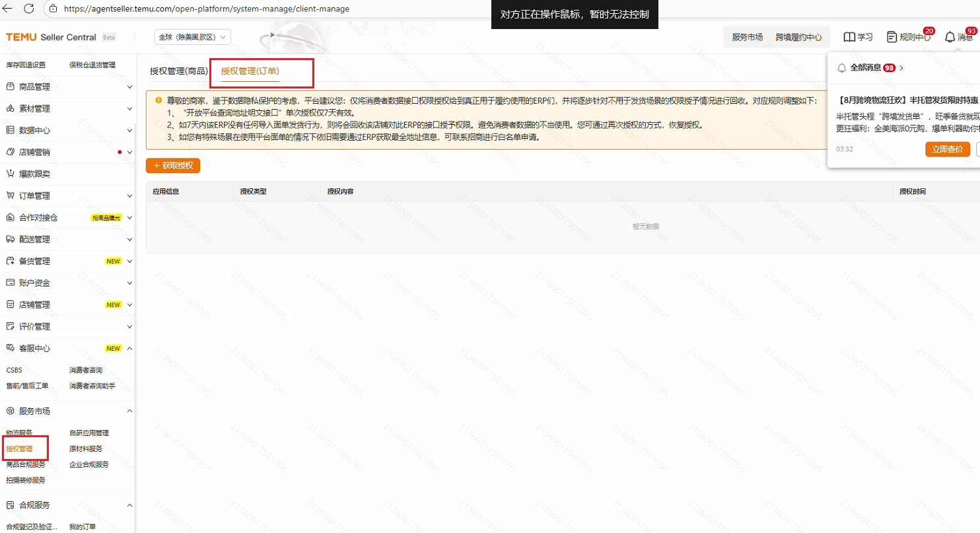Viewport: 980px width, 533px height.
Task: Open 消费者咨询 under 客服中心
Action: point(86,370)
